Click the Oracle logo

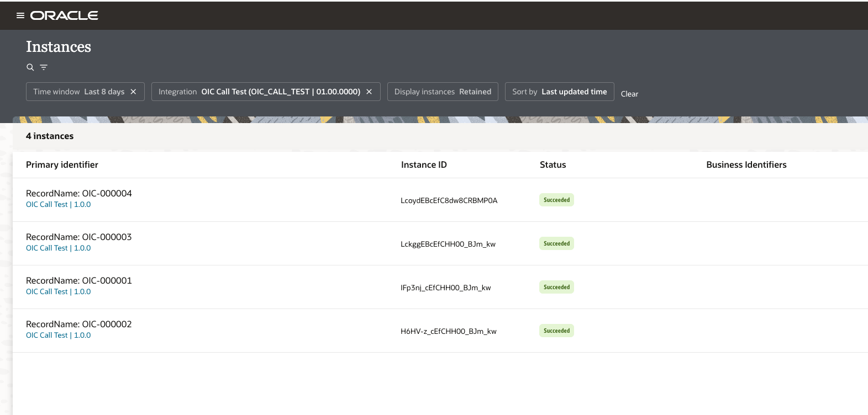(x=64, y=15)
